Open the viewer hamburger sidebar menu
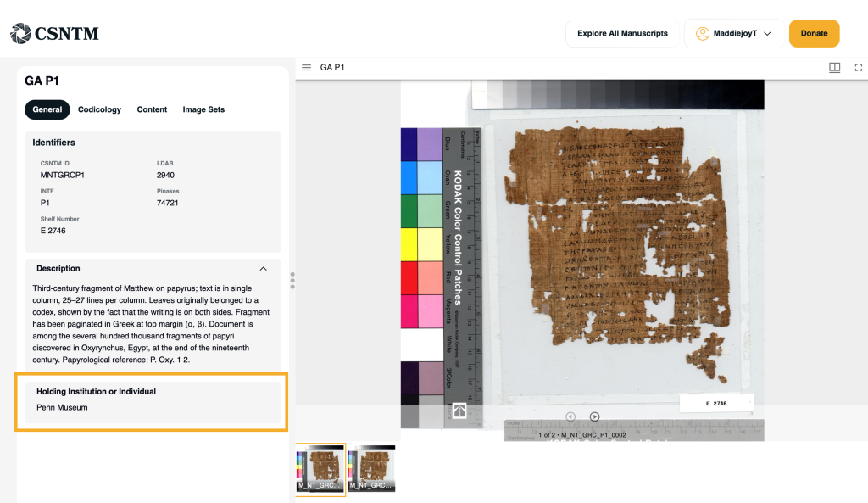The height and width of the screenshot is (503, 868). point(307,68)
